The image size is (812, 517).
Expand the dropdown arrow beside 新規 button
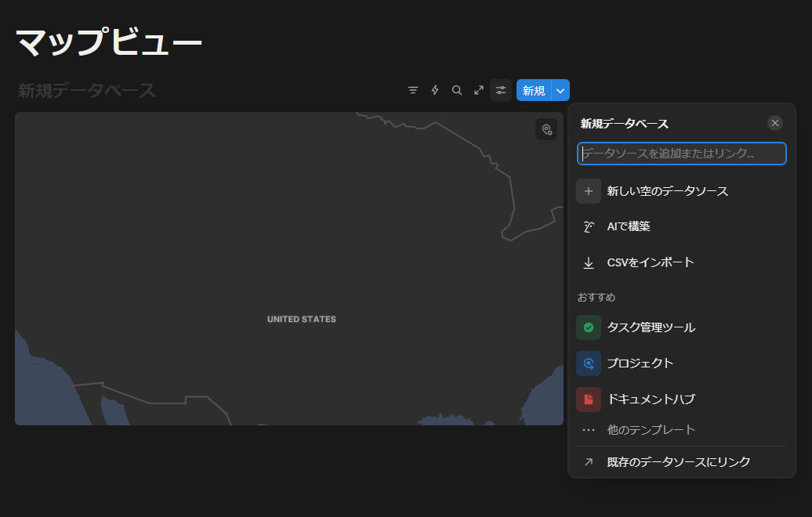pos(560,91)
